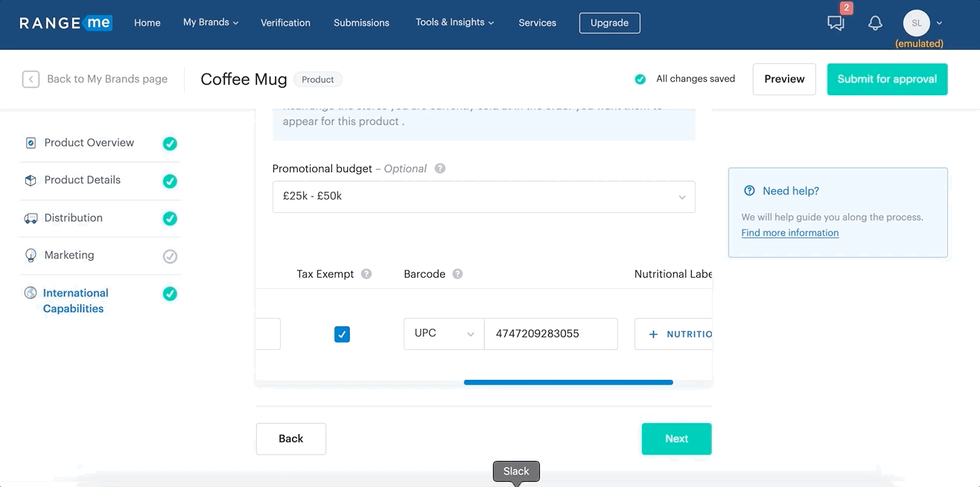Click the Barcode help icon

point(458,274)
